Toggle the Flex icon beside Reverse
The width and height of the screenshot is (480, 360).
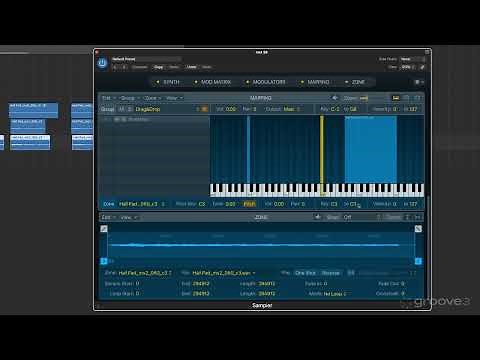351,273
